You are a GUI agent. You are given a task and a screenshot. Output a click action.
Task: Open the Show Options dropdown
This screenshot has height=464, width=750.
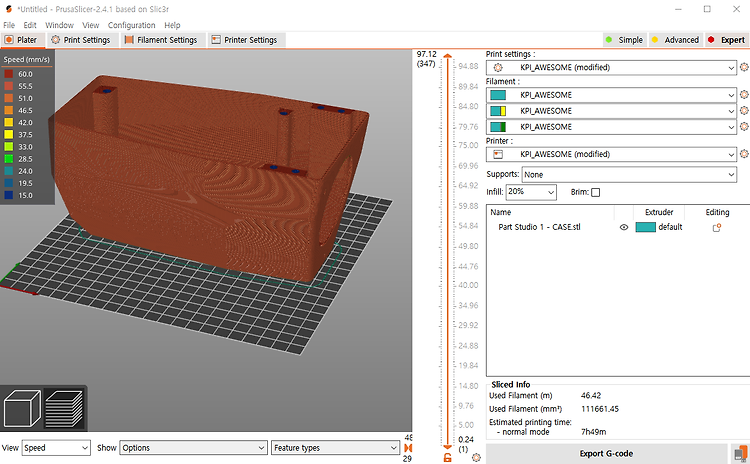tap(193, 448)
